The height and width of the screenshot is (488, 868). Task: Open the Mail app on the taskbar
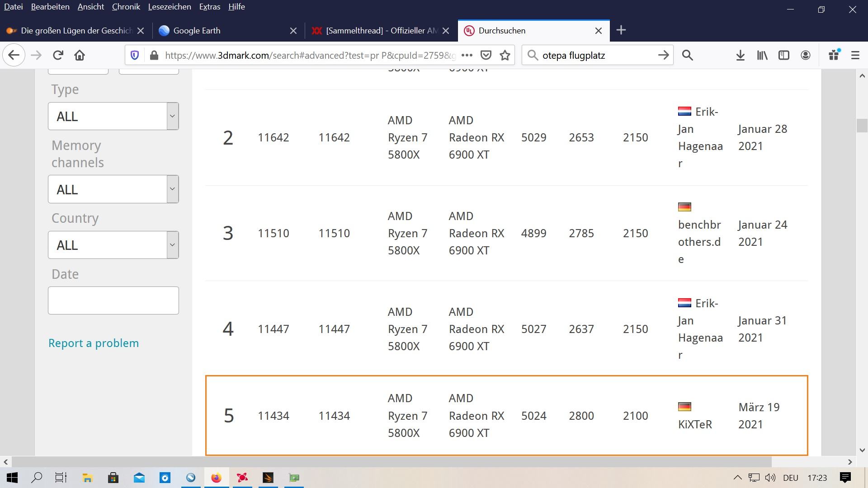coord(139,478)
